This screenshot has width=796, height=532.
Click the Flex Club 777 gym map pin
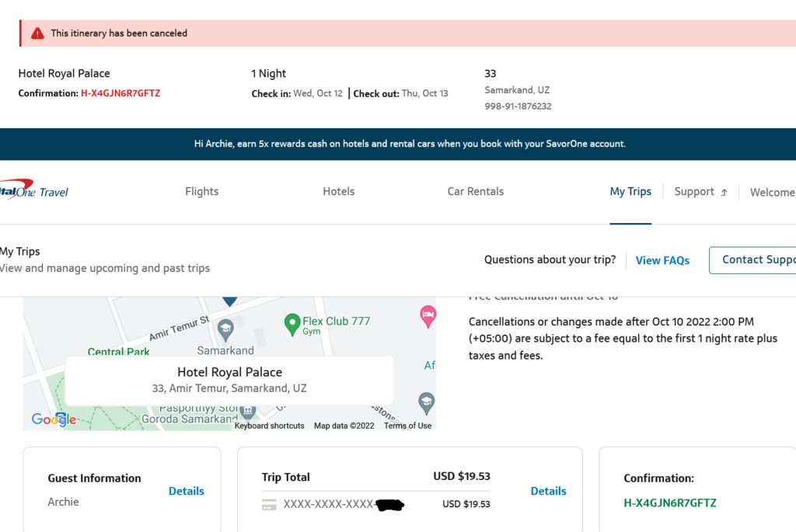(292, 322)
